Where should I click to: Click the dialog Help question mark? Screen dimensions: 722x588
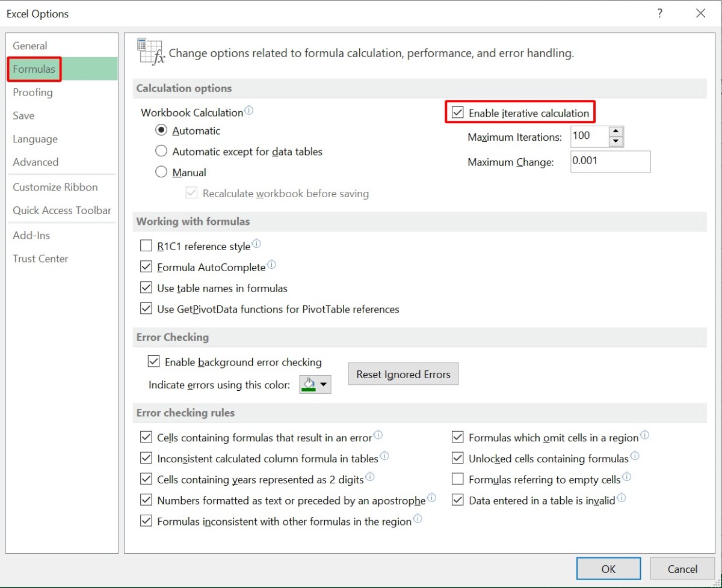tap(660, 13)
